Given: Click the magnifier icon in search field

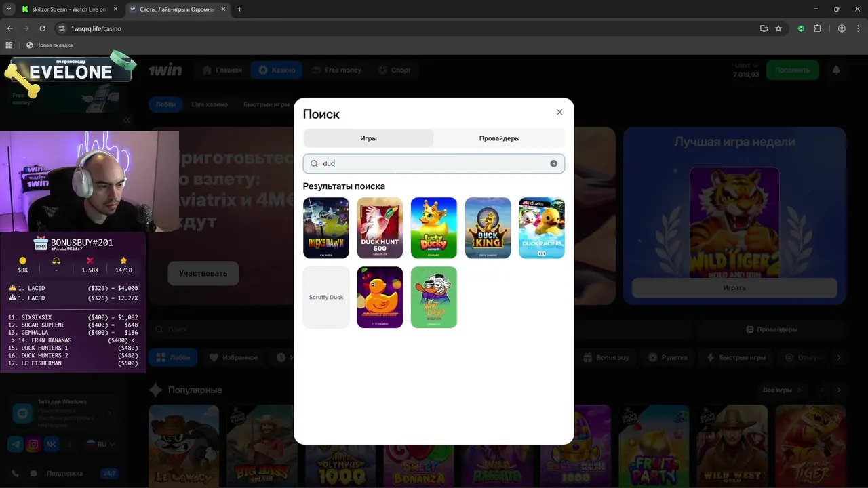Looking at the screenshot, I should click(314, 163).
